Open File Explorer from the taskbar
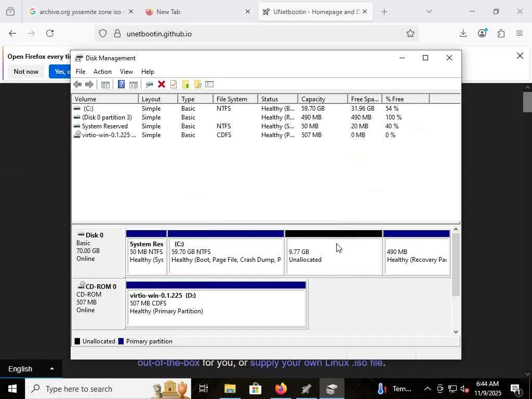 (x=230, y=389)
